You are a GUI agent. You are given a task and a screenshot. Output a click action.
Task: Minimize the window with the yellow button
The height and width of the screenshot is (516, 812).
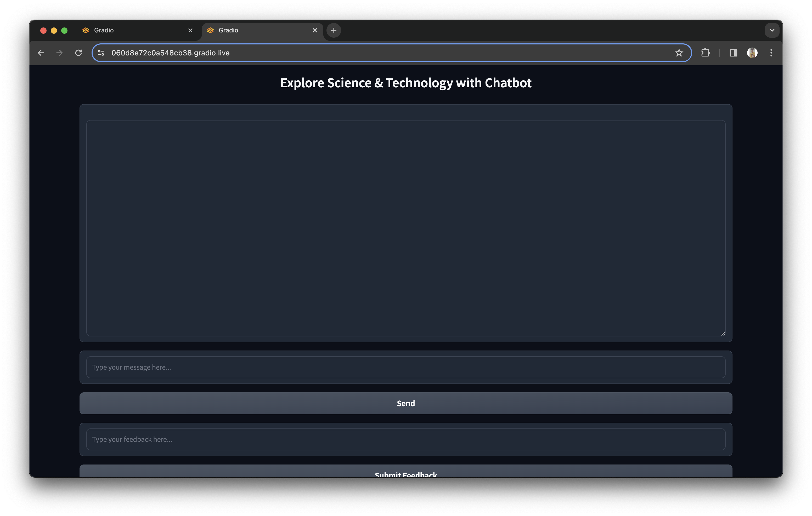(x=54, y=30)
